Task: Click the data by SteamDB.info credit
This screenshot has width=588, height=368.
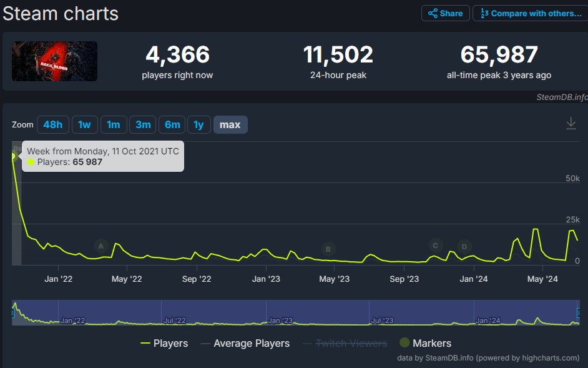Action: [488, 358]
